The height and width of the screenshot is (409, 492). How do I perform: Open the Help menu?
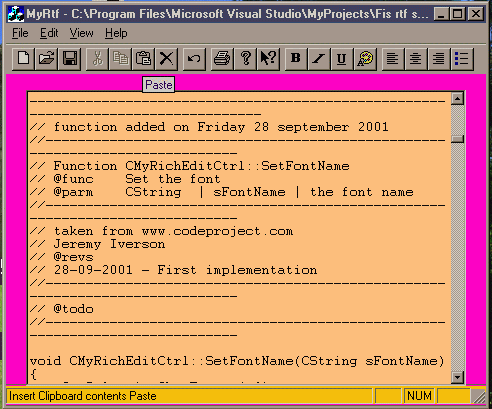(x=116, y=33)
